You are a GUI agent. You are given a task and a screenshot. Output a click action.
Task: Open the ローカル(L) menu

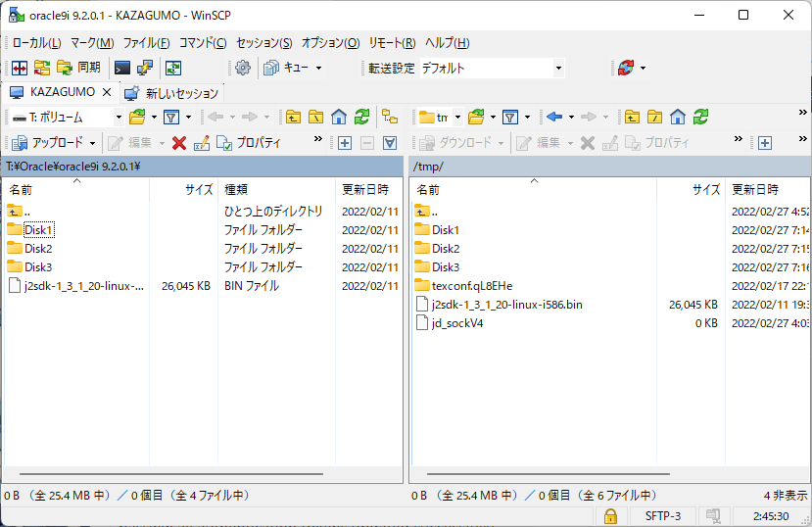[x=37, y=43]
